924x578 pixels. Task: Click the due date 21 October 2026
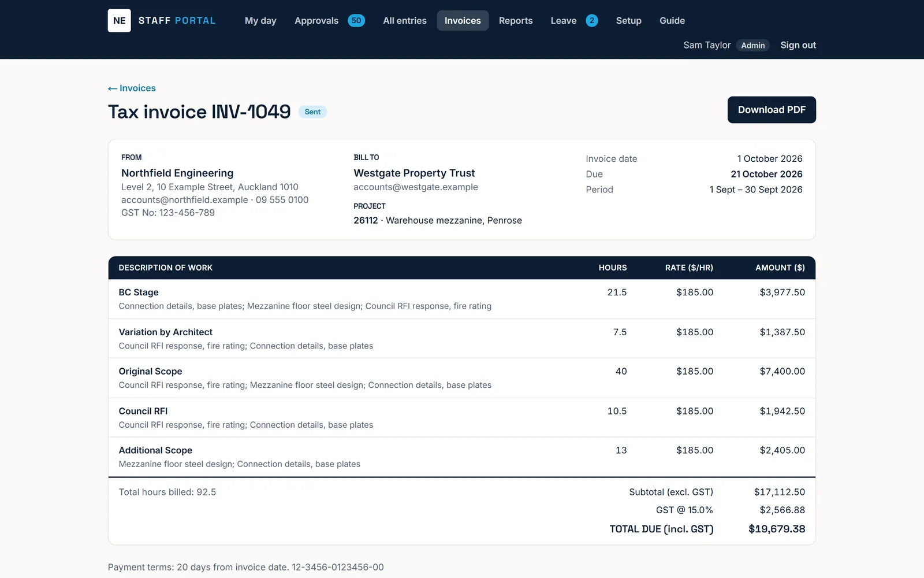[766, 174]
